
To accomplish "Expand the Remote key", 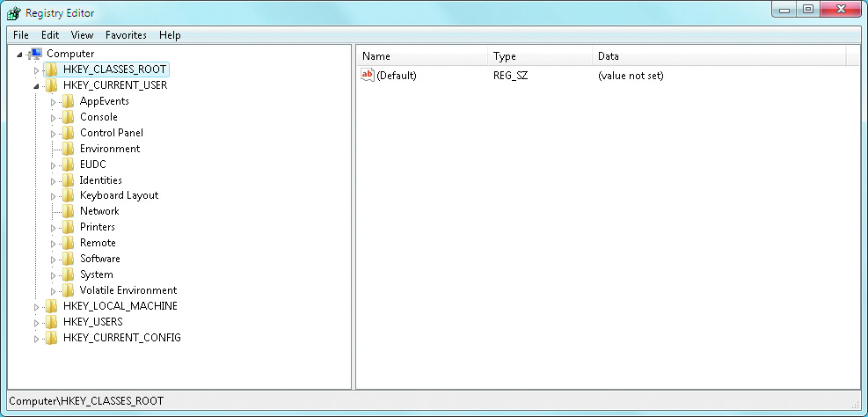I will (53, 244).
